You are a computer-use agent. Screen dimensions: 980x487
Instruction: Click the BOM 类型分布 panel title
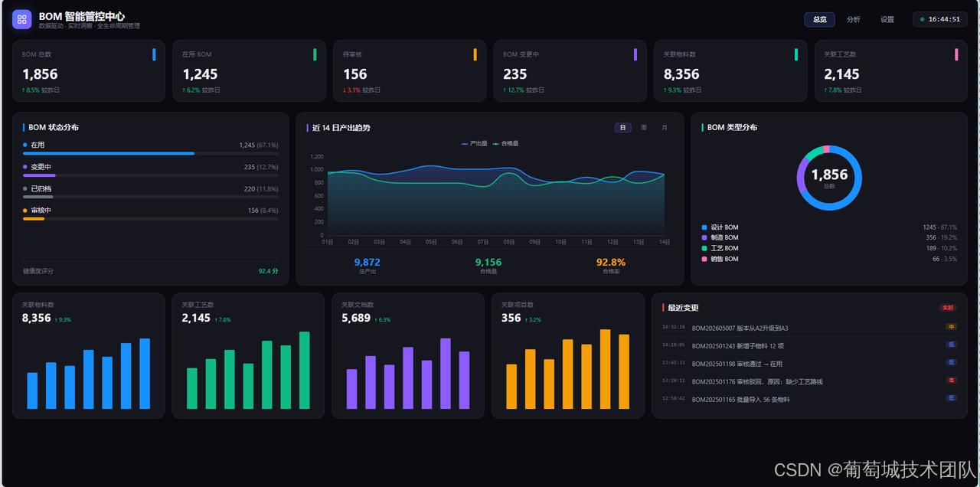click(732, 128)
